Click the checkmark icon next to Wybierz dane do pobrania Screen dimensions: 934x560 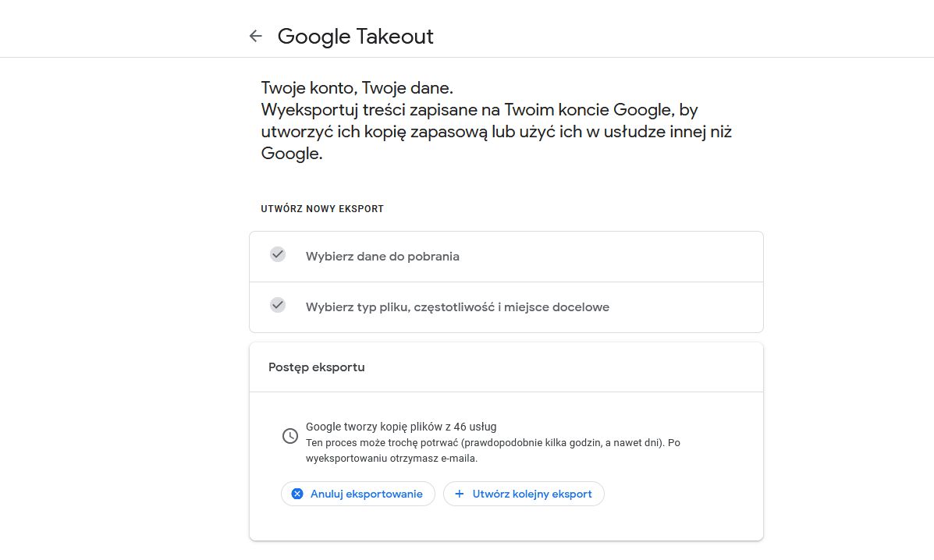[x=278, y=254]
